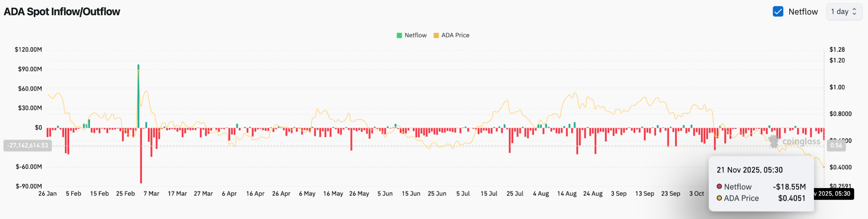The image size is (868, 219).
Task: Open the 1 day interval dropdown
Action: (x=843, y=11)
